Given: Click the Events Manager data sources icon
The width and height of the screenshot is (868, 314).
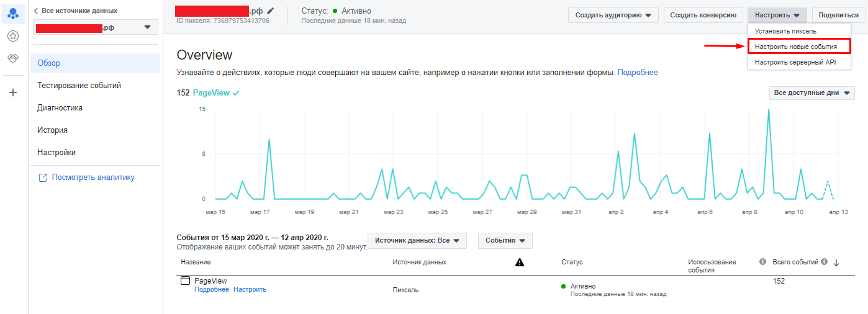Looking at the screenshot, I should 13,14.
